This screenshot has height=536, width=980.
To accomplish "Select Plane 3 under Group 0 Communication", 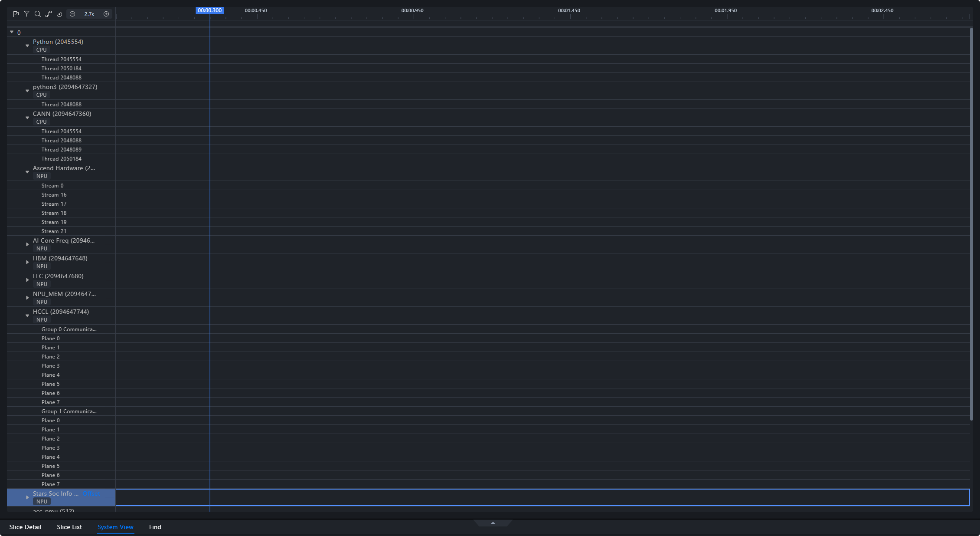I will click(x=61, y=366).
